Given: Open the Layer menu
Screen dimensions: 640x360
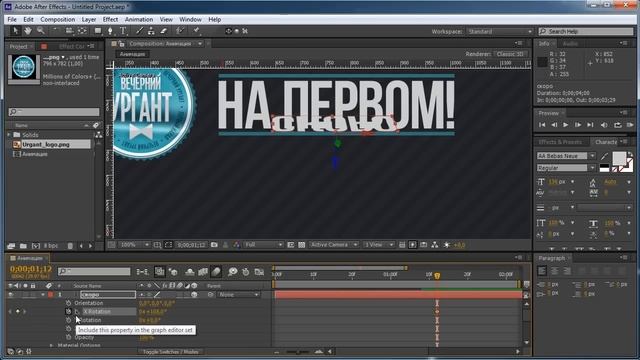Looking at the screenshot, I should point(89,19).
